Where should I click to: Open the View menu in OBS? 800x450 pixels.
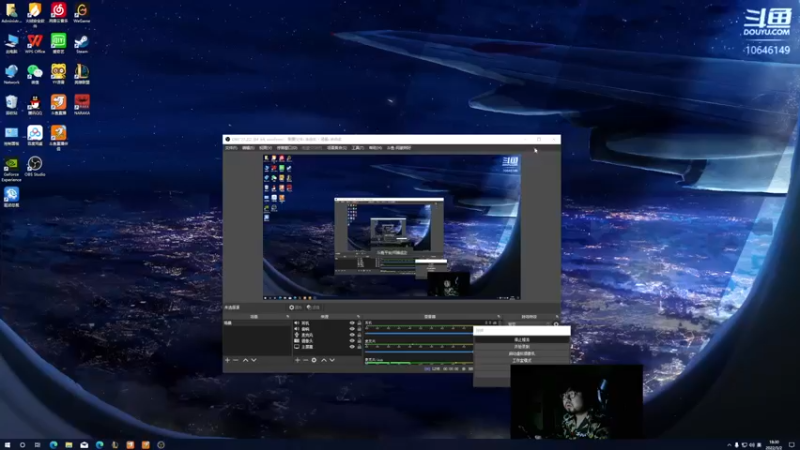pyautogui.click(x=265, y=148)
